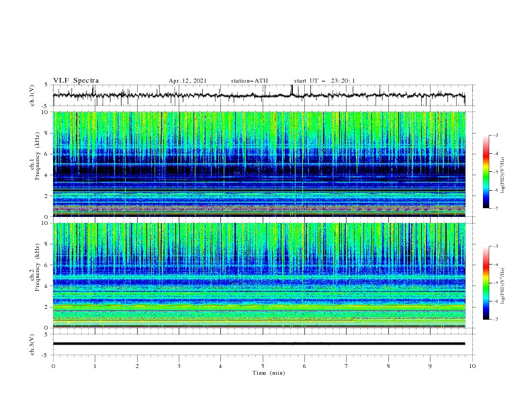Click the ch.1 spectrogram panel
532x411 pixels.
coord(259,164)
